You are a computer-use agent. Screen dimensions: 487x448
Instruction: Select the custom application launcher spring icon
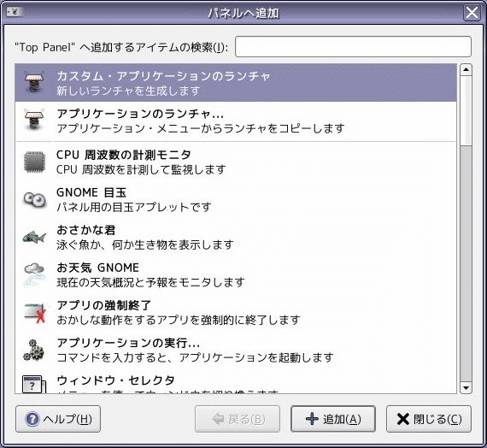tap(34, 82)
